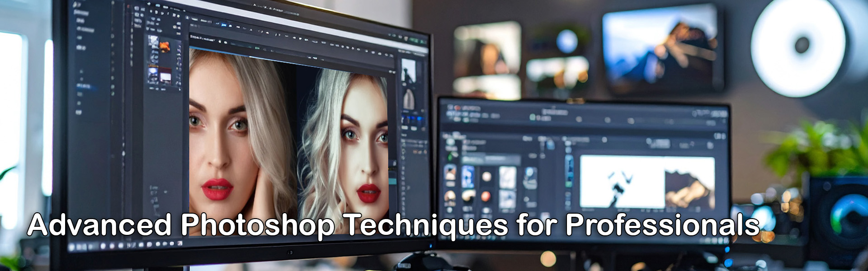
Task: Click the white silhouette image on the second monitor
Action: point(622,182)
